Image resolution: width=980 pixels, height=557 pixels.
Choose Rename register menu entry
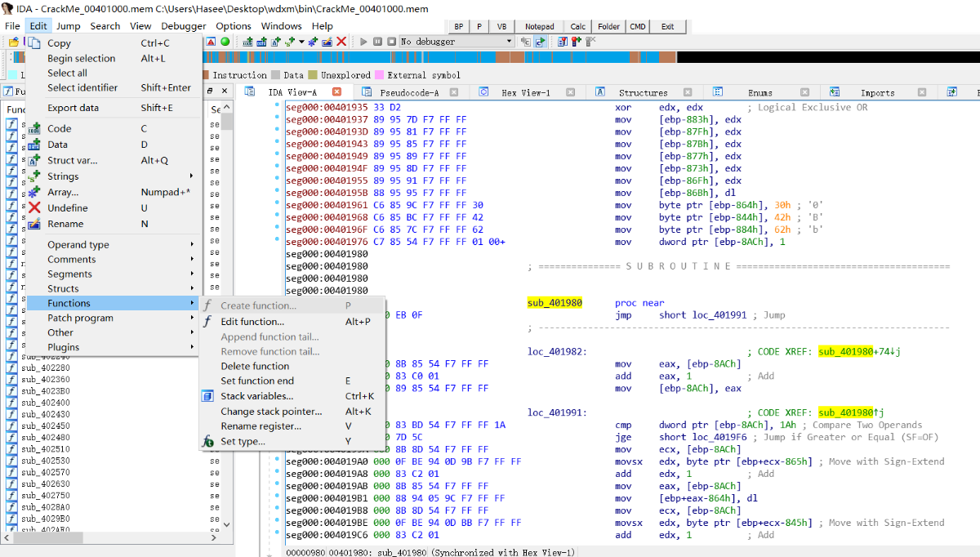[x=261, y=426]
